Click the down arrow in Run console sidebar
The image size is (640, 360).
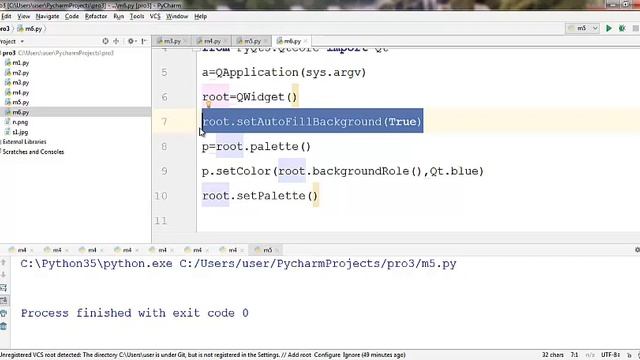4,275
